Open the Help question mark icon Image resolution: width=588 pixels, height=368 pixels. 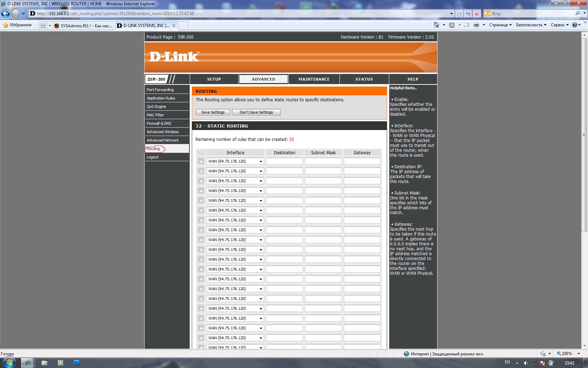(574, 25)
